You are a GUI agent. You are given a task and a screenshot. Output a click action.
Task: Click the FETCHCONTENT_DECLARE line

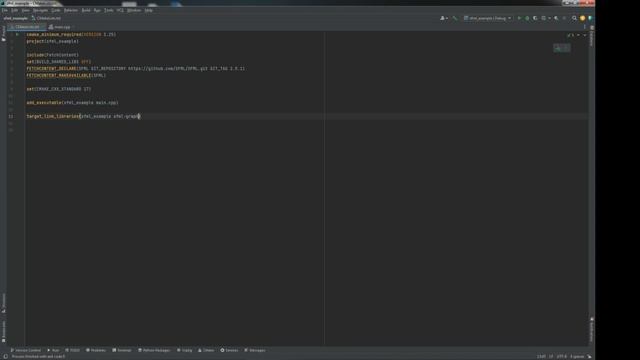coord(136,69)
